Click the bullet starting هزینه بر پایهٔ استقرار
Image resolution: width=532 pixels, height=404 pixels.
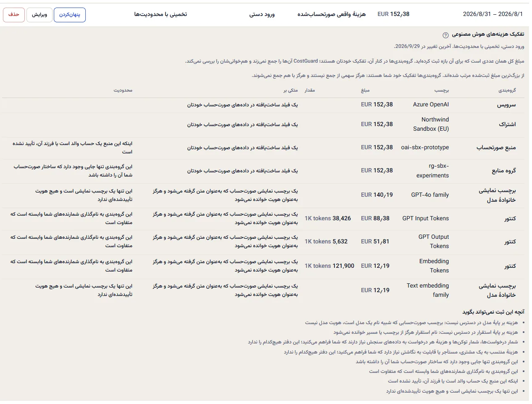click(x=426, y=332)
